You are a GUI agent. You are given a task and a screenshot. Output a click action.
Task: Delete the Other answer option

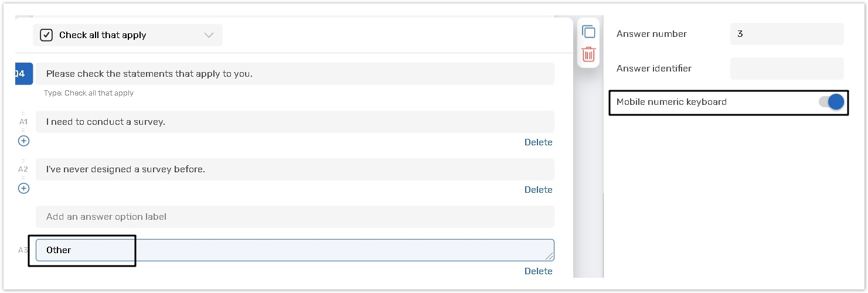pyautogui.click(x=538, y=271)
